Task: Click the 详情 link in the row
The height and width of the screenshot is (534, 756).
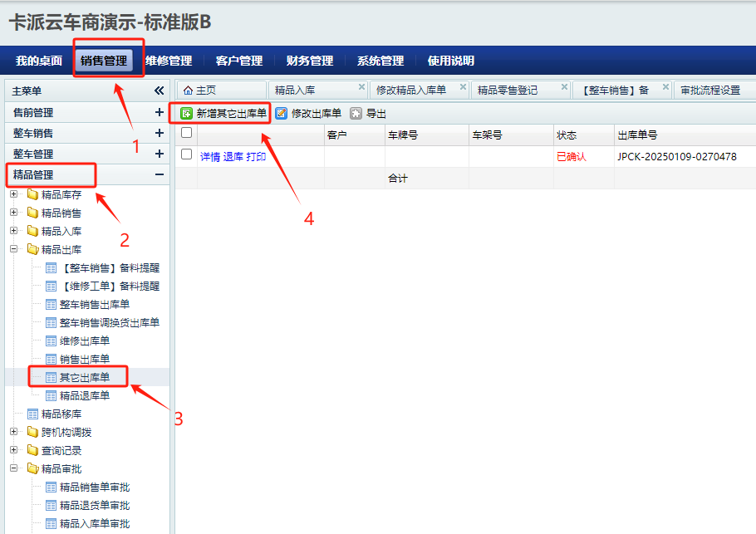Action: click(x=210, y=156)
